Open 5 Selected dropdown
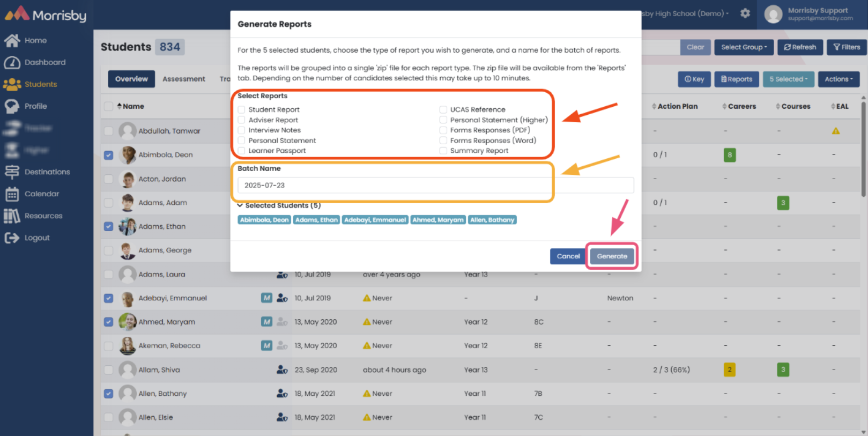This screenshot has height=436, width=868. (788, 79)
